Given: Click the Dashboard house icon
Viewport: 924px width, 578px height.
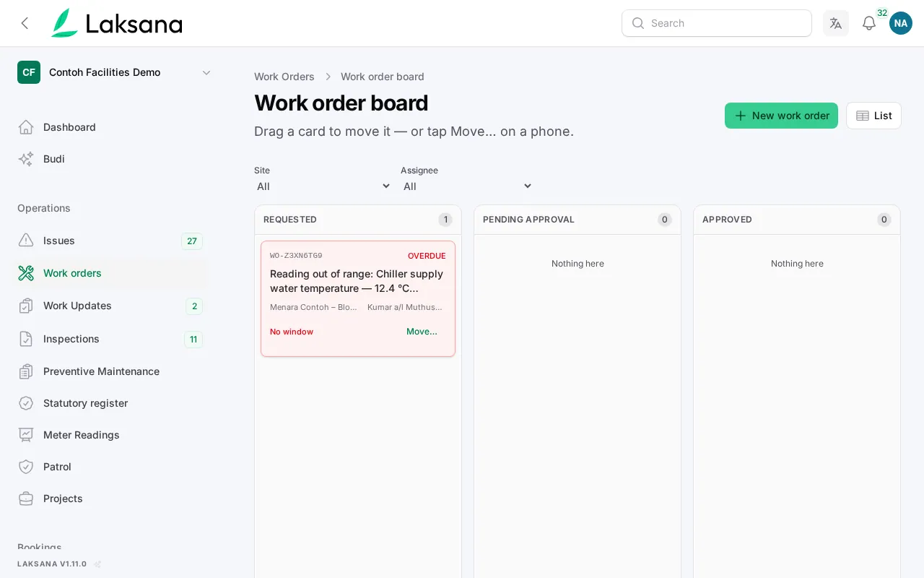Looking at the screenshot, I should pos(26,127).
